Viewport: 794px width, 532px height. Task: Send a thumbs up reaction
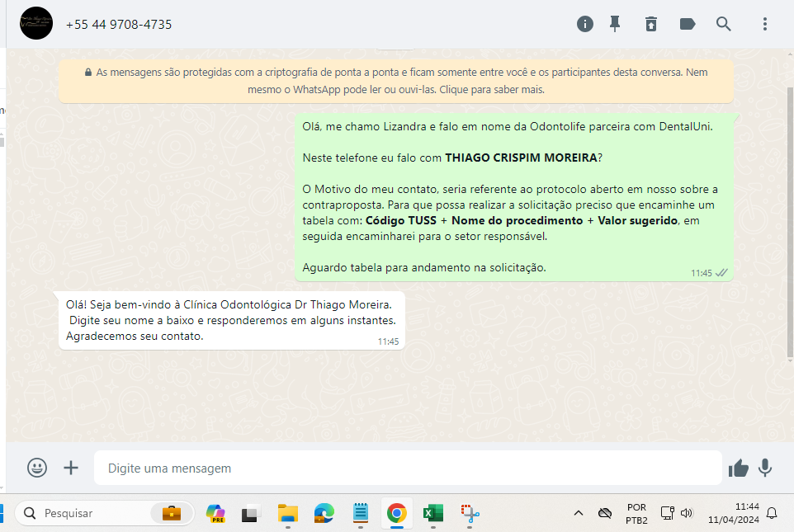pos(738,468)
